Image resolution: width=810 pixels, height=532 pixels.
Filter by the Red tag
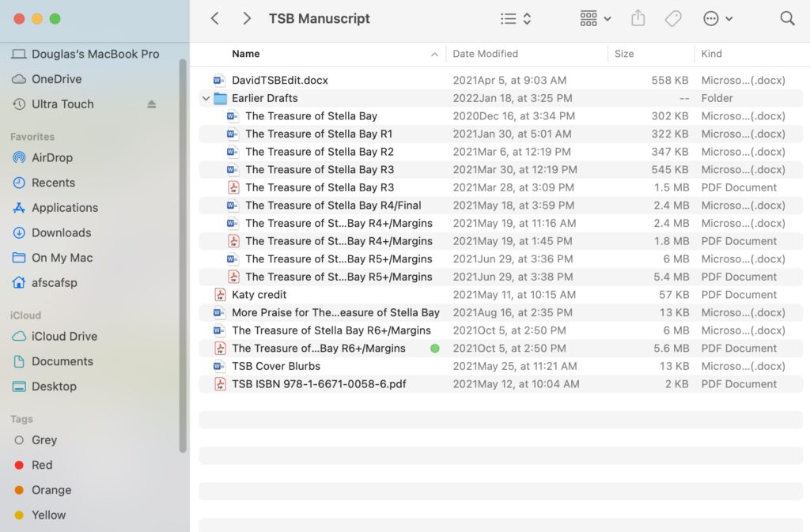click(33, 465)
